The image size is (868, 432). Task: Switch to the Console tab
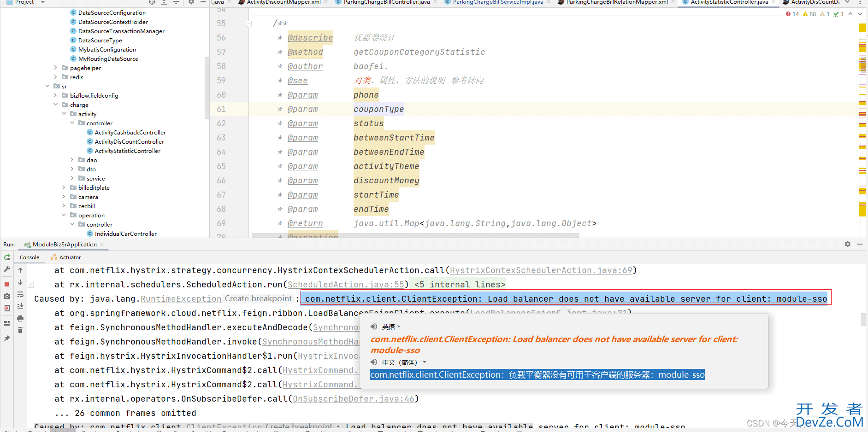30,257
